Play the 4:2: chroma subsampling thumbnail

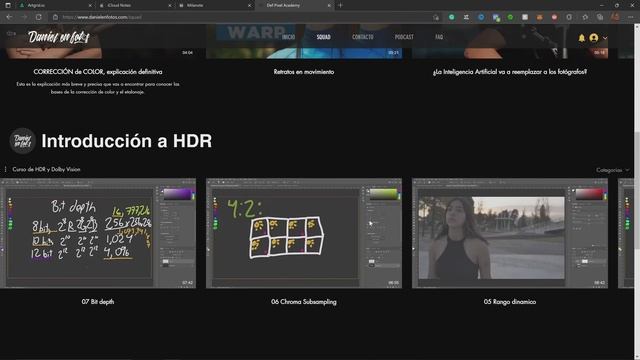coord(304,233)
